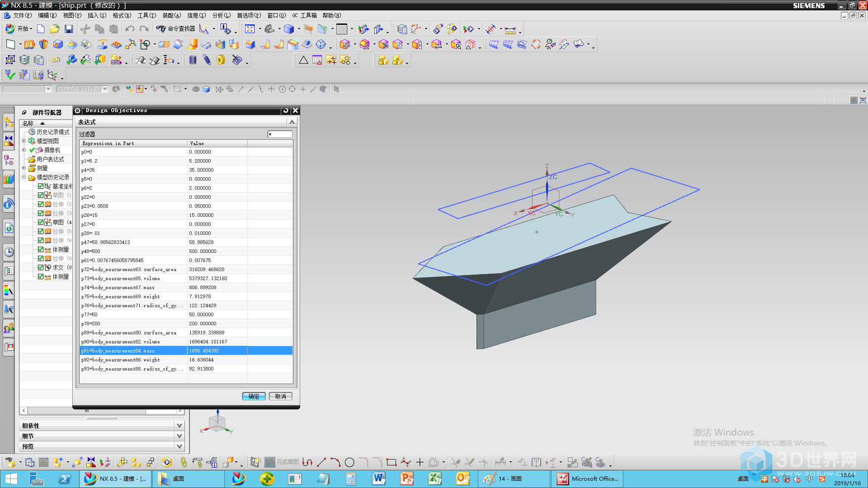Expand the 模型视图 tree node
Screen dimensions: 868x488
[x=24, y=141]
